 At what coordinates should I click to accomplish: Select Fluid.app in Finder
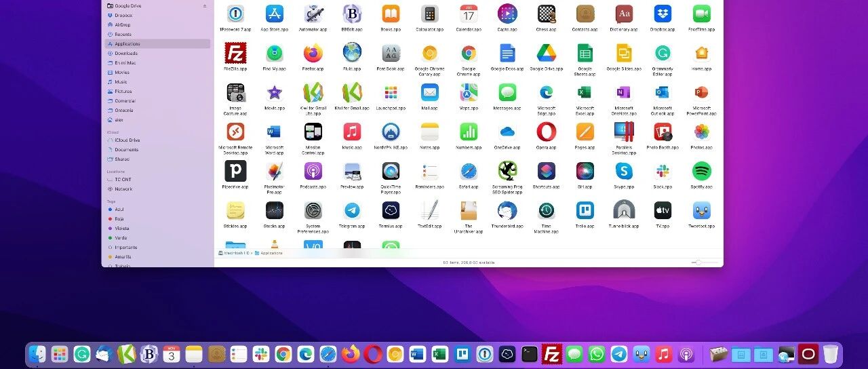352,53
